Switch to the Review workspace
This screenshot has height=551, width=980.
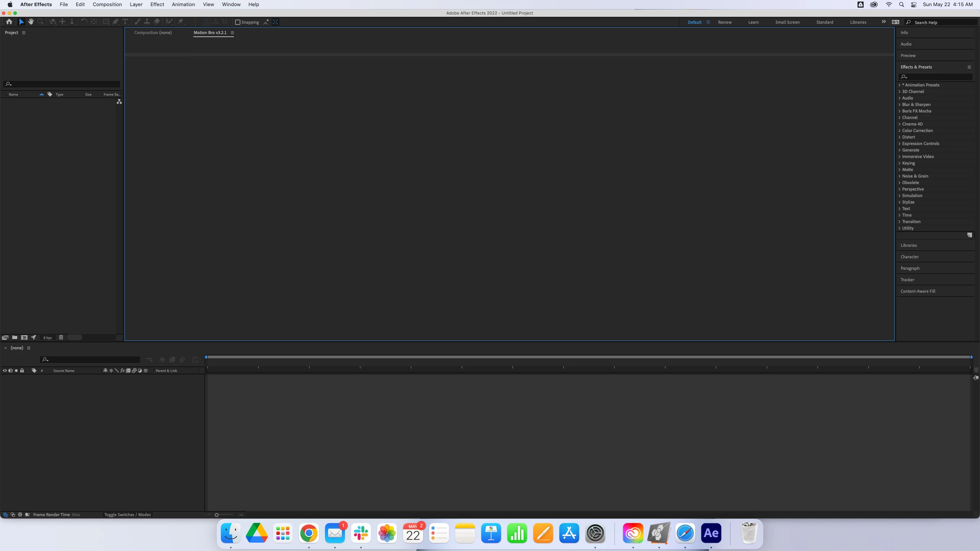(724, 22)
